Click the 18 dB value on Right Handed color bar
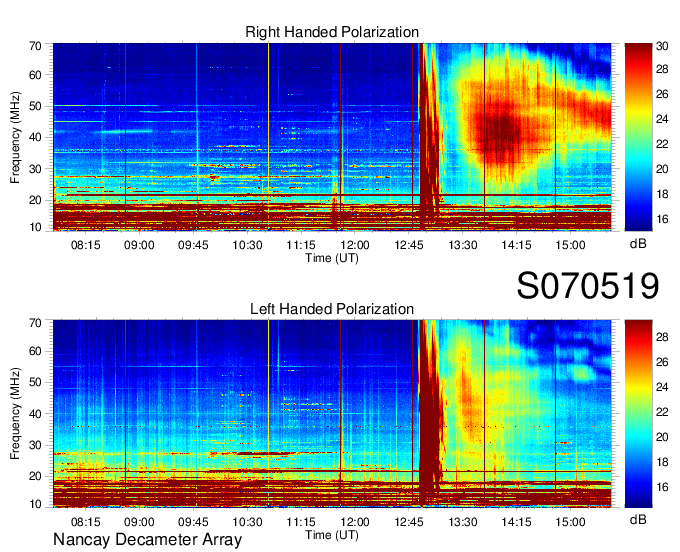The image size is (680, 552). tap(662, 193)
